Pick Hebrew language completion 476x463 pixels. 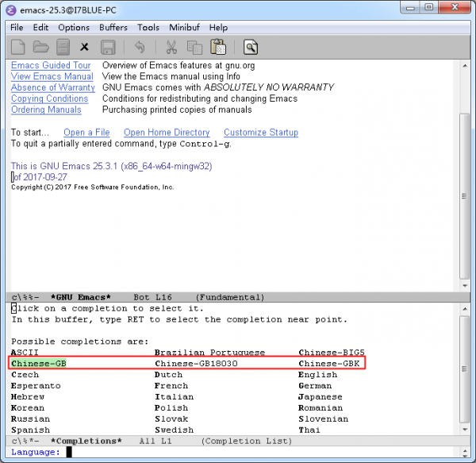tap(28, 397)
